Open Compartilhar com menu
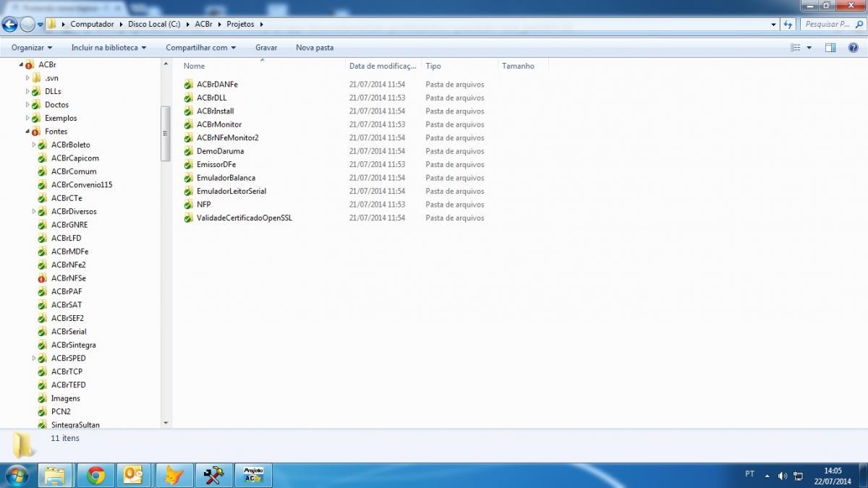The width and height of the screenshot is (868, 488). point(201,48)
